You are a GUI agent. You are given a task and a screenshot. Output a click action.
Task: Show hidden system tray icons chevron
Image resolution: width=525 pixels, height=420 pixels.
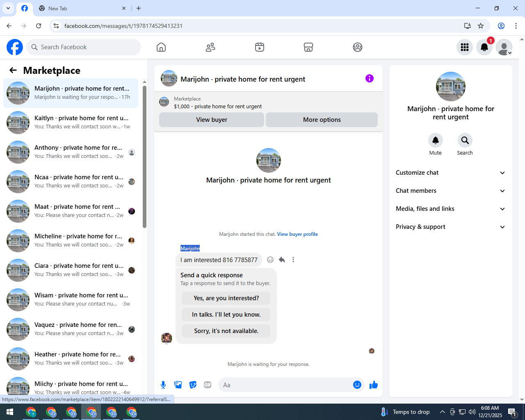coord(443,412)
